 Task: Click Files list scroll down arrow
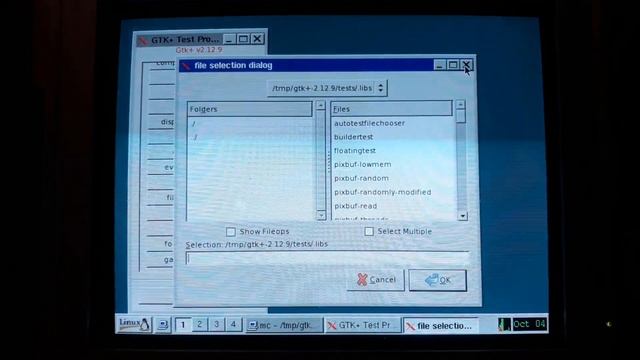(462, 216)
